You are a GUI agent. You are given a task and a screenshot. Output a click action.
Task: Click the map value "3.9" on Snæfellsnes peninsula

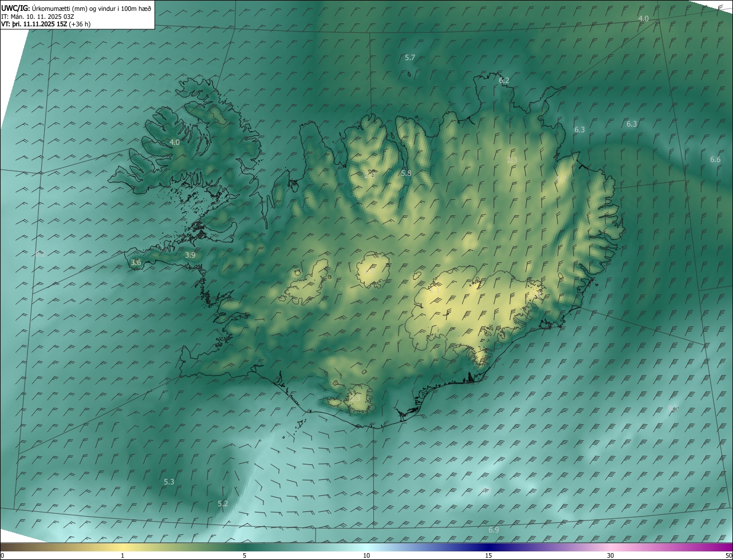[190, 255]
